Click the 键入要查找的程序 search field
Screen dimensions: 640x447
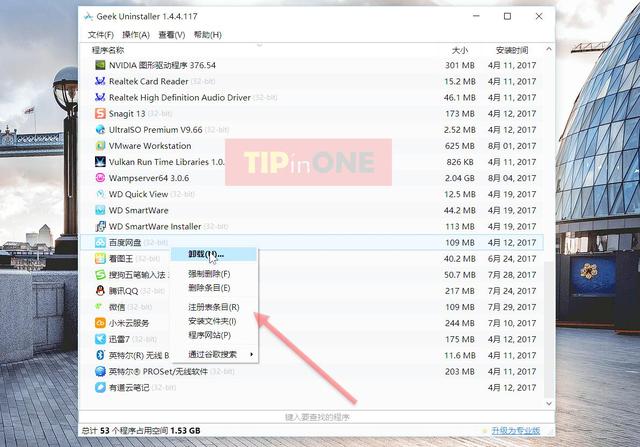317,417
